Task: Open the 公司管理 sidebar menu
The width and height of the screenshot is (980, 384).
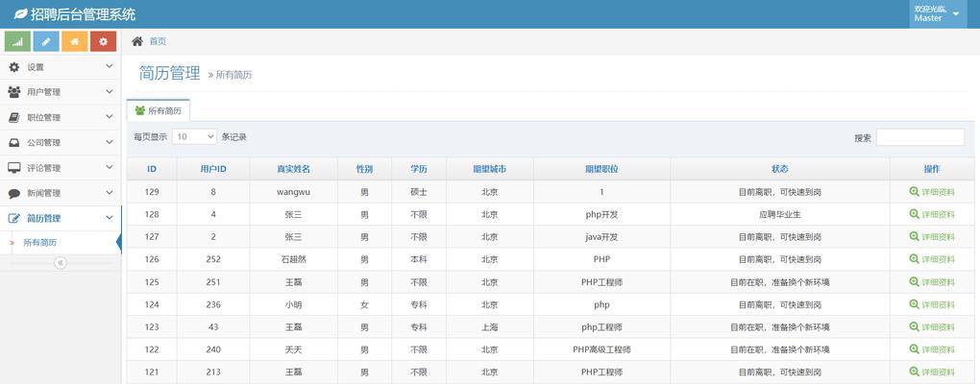Action: pyautogui.click(x=61, y=142)
